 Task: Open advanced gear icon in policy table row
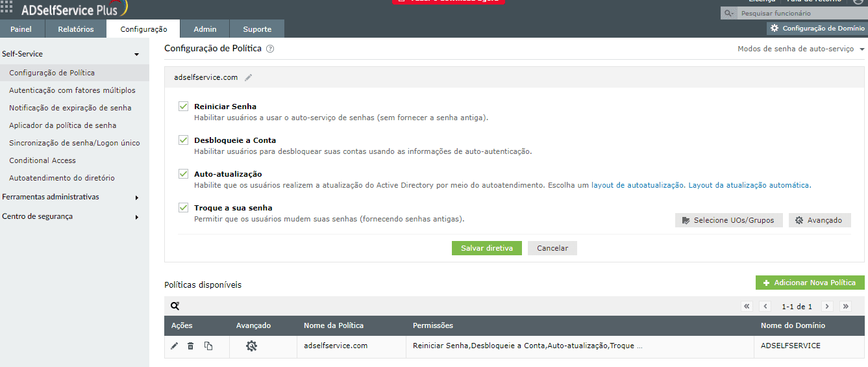(251, 346)
